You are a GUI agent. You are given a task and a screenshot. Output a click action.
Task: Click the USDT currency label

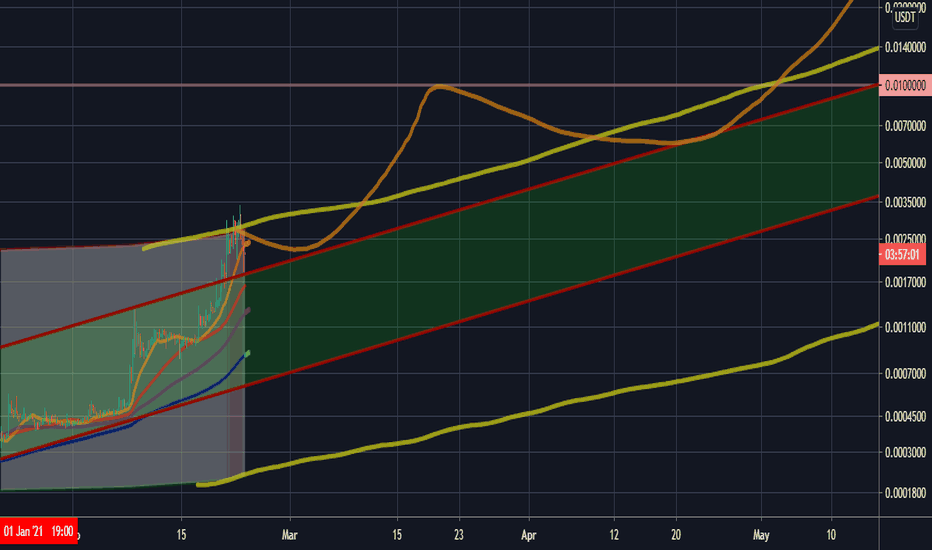pyautogui.click(x=905, y=17)
